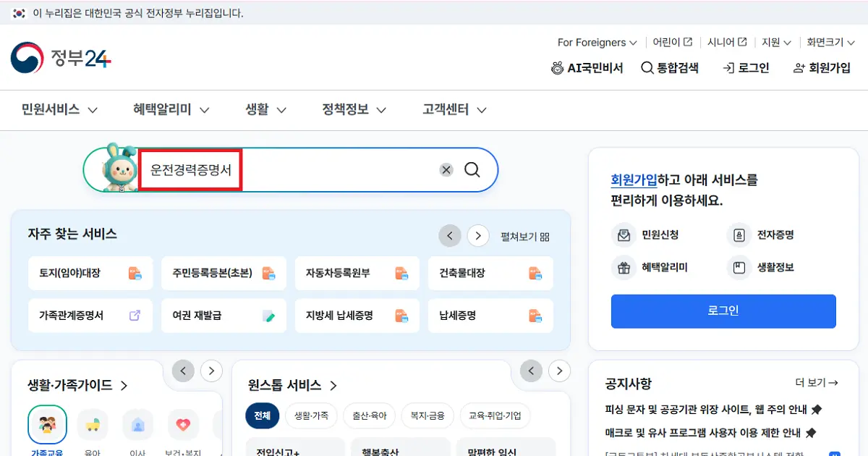The width and height of the screenshot is (868, 456).
Task: Click previous arrow in 생활·가족가이드
Action: [183, 371]
